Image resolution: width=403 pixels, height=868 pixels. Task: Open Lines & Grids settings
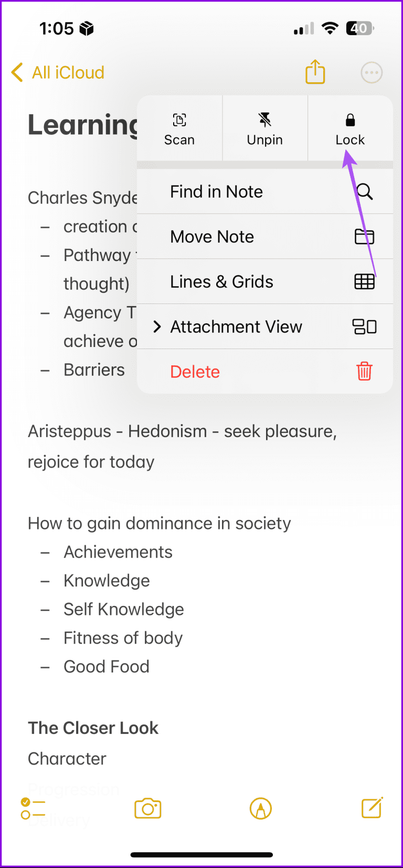click(x=221, y=282)
